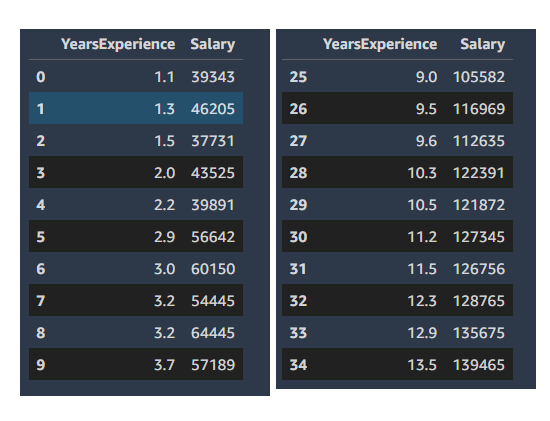Click salary value 116969 in row 26
The height and width of the screenshot is (421, 550).
point(479,109)
